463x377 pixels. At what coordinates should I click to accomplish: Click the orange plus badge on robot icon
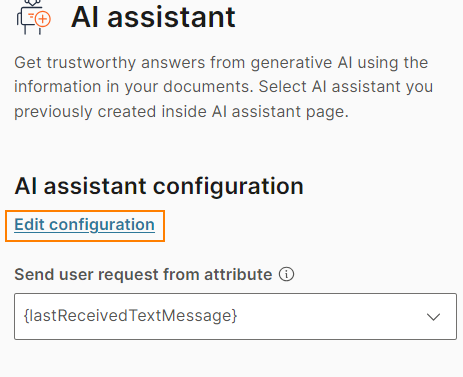tap(42, 19)
